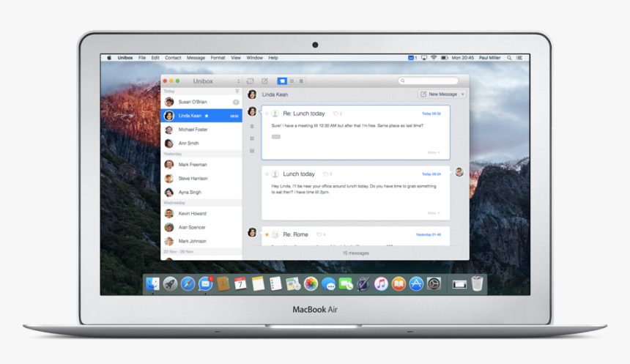Screen dimensions: 630x364
Task: Click the search field in Unibox toolbar
Action: click(429, 81)
